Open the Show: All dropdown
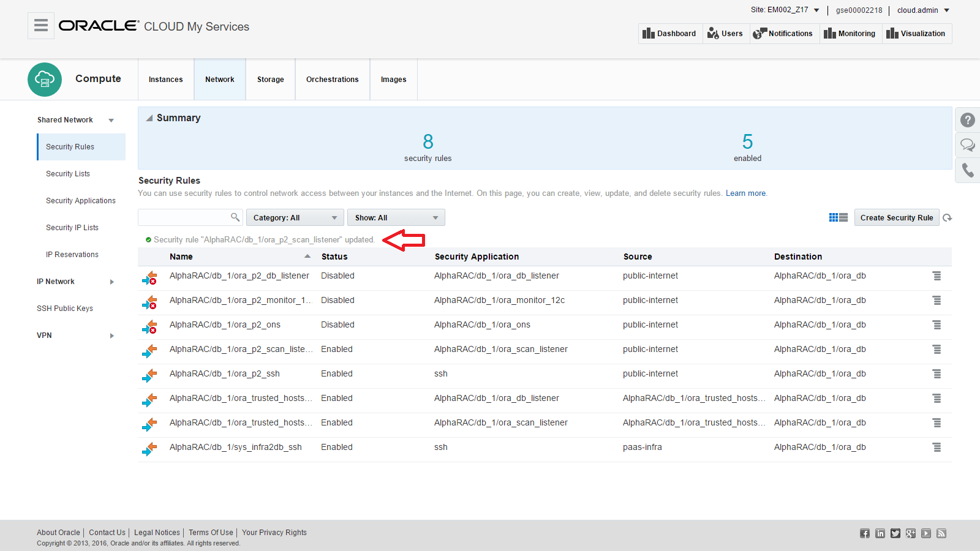 click(x=396, y=218)
